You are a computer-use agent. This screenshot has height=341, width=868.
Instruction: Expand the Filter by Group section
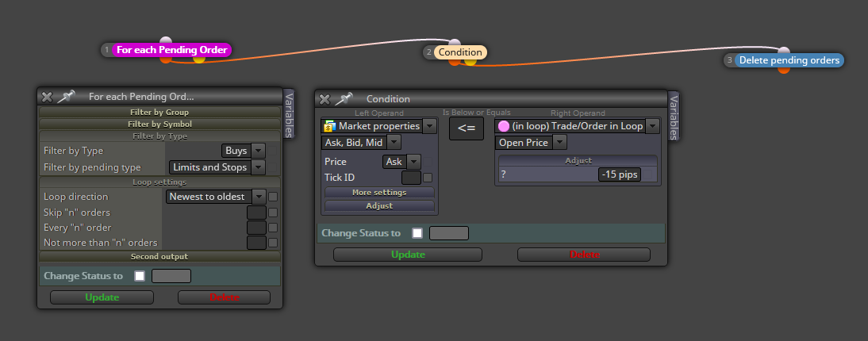pyautogui.click(x=159, y=113)
